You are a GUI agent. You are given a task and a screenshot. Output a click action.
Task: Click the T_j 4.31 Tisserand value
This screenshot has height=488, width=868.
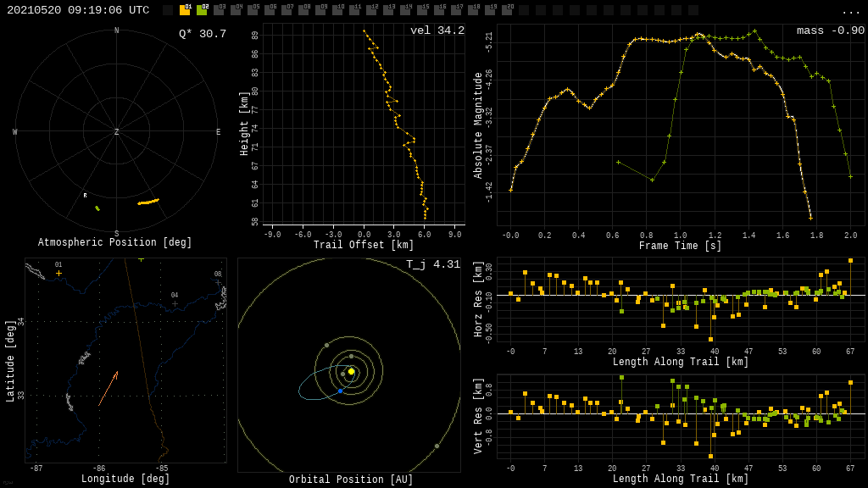click(x=432, y=265)
